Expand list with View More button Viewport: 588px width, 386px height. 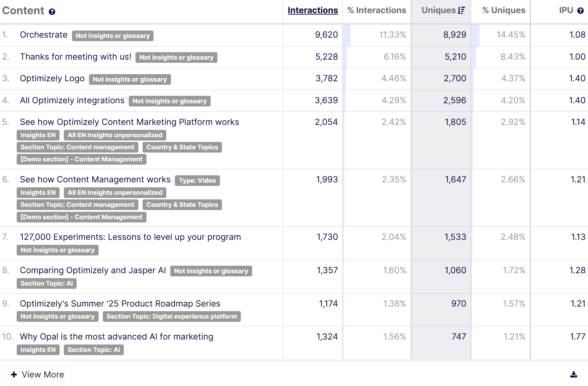point(37,375)
